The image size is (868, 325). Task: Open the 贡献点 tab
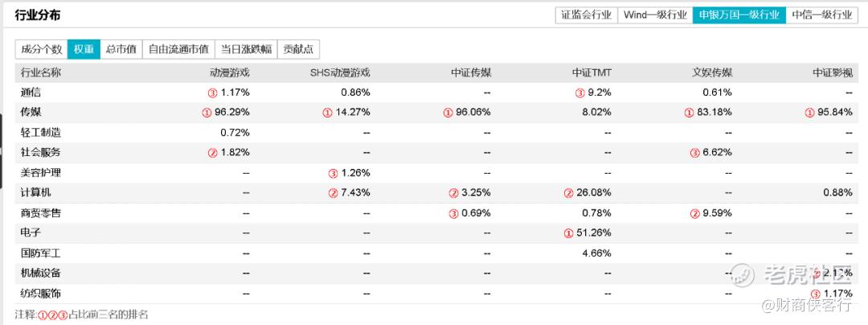[298, 49]
